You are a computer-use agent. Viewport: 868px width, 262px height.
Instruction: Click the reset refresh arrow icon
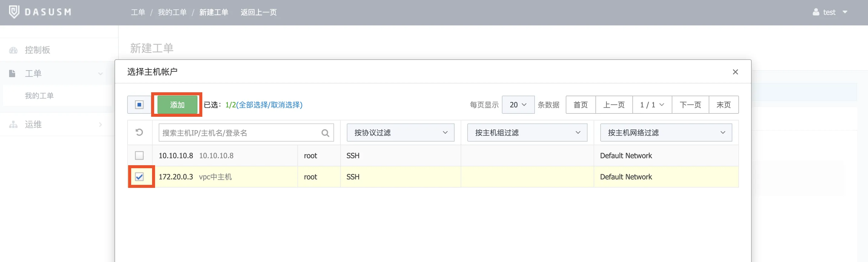[x=139, y=132]
